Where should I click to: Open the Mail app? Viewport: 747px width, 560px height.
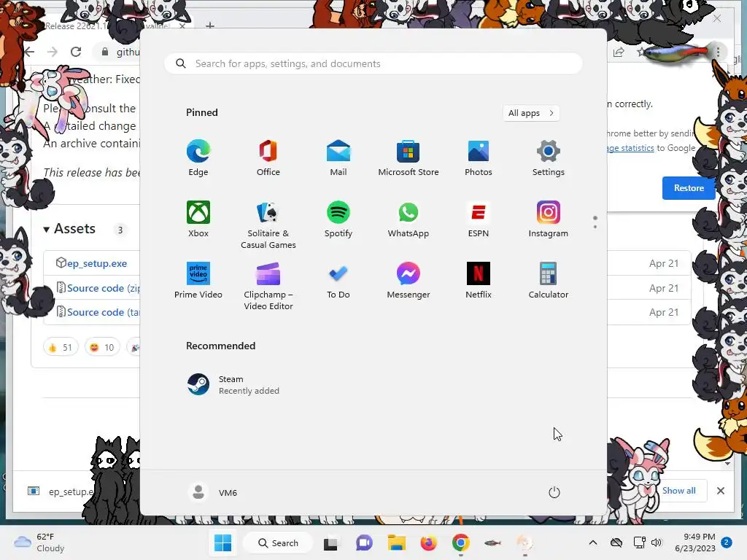pos(338,158)
